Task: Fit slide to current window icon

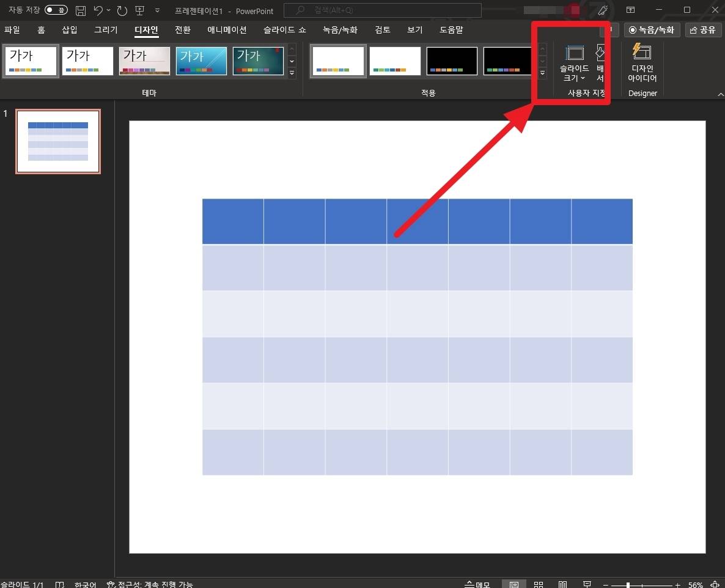Action: (x=715, y=585)
